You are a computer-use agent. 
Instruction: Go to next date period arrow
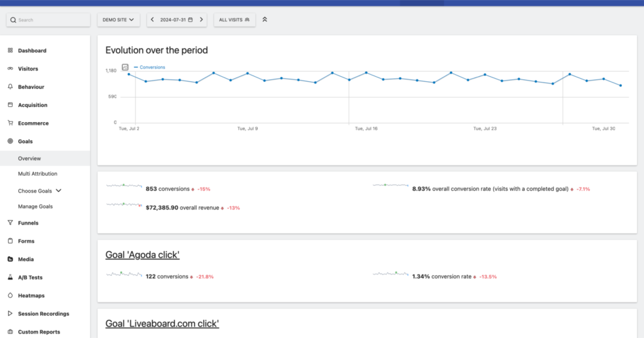201,20
